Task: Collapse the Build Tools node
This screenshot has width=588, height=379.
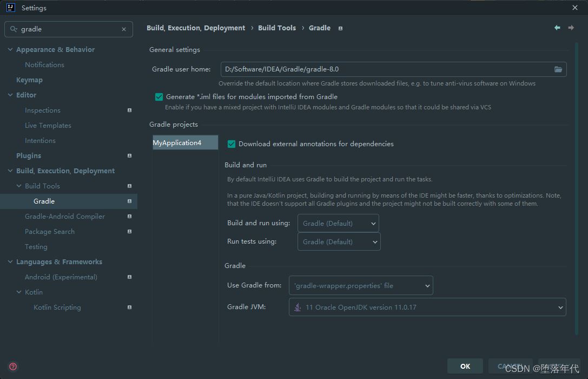Action: point(19,186)
